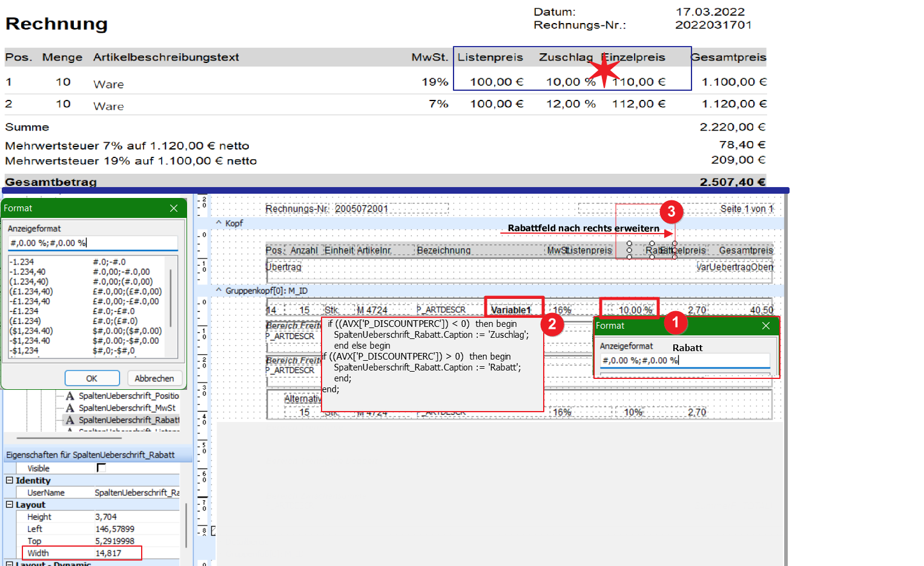This screenshot has width=924, height=566.
Task: Click the label icon beside SpaltenUeberschrift_Positio
Action: coord(70,396)
